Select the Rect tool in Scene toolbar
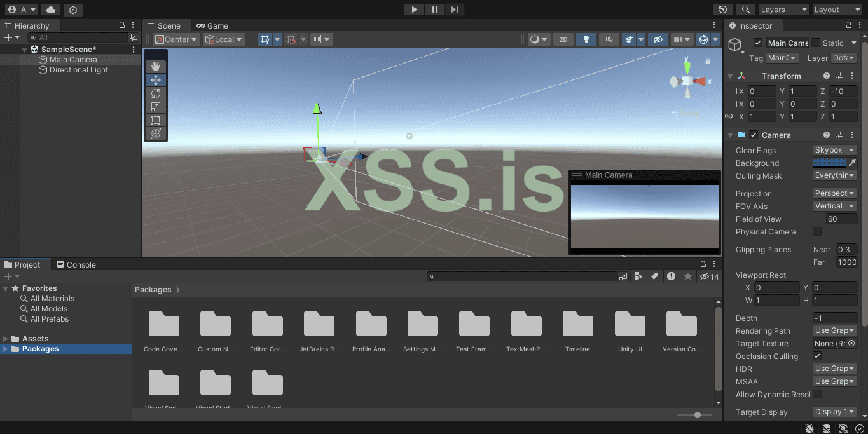 156,120
